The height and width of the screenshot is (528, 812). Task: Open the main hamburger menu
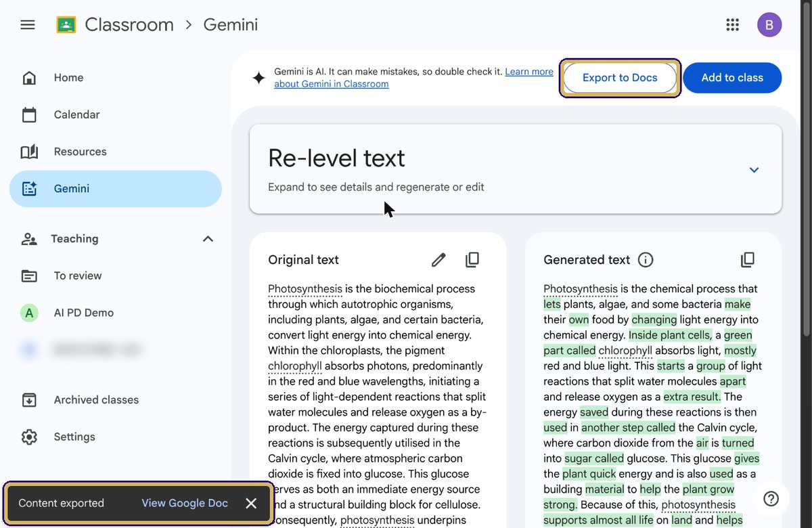point(28,25)
